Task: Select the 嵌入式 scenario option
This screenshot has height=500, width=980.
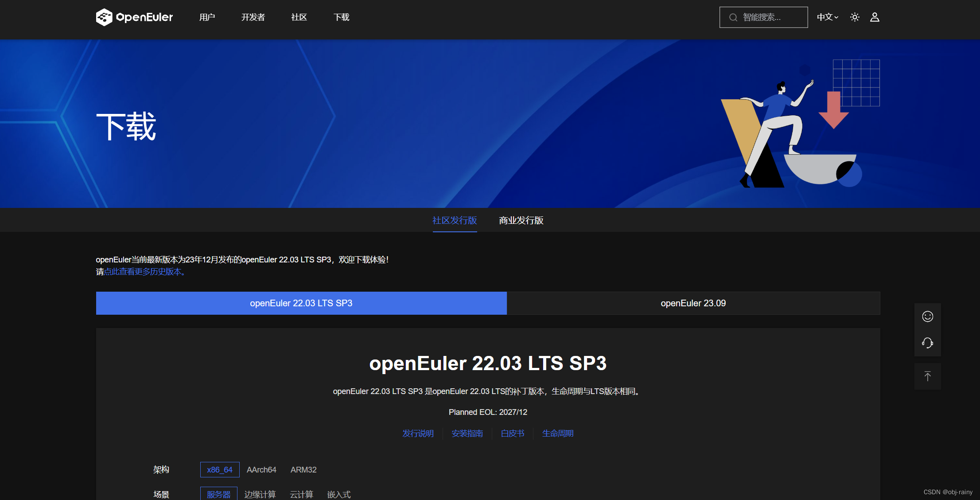Action: pyautogui.click(x=339, y=494)
